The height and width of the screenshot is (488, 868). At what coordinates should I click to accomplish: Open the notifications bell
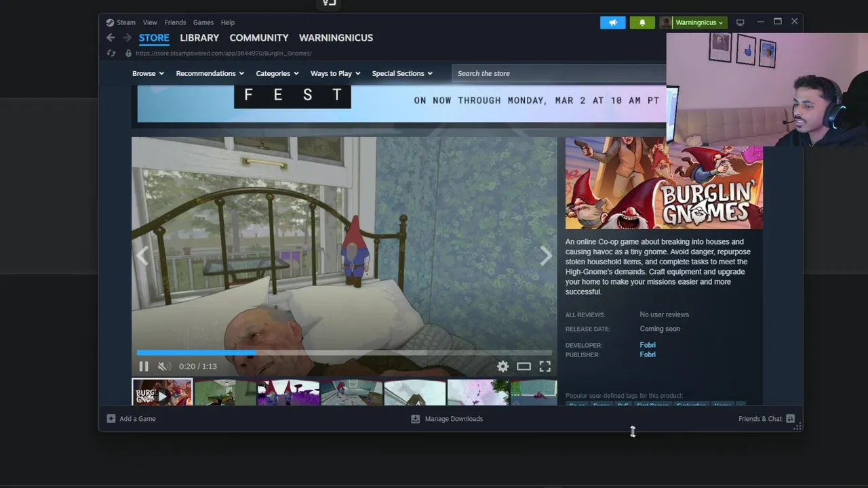click(642, 22)
